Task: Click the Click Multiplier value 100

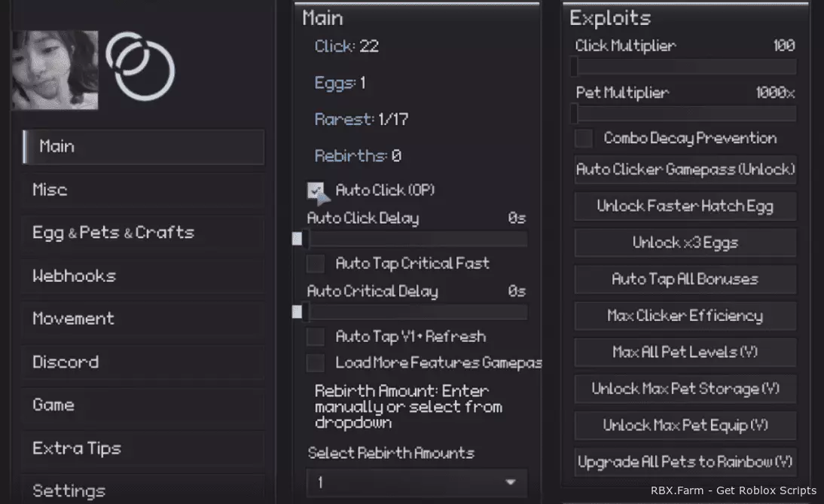Action: click(783, 46)
